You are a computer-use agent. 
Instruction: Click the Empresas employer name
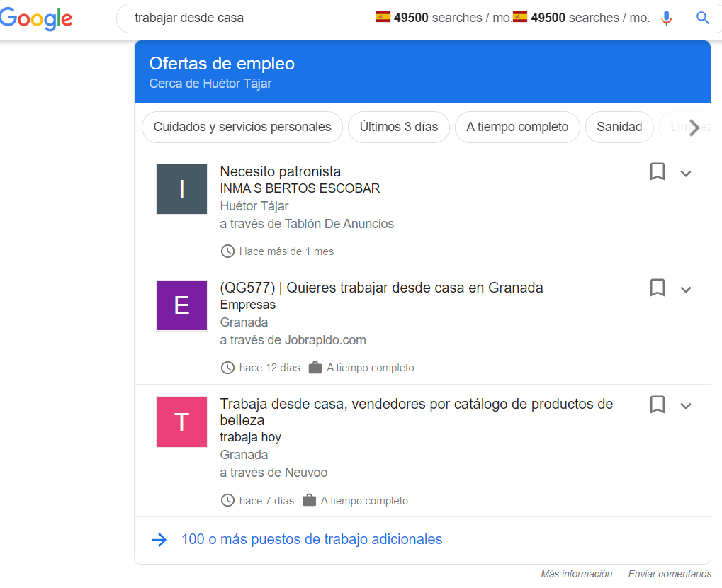248,305
